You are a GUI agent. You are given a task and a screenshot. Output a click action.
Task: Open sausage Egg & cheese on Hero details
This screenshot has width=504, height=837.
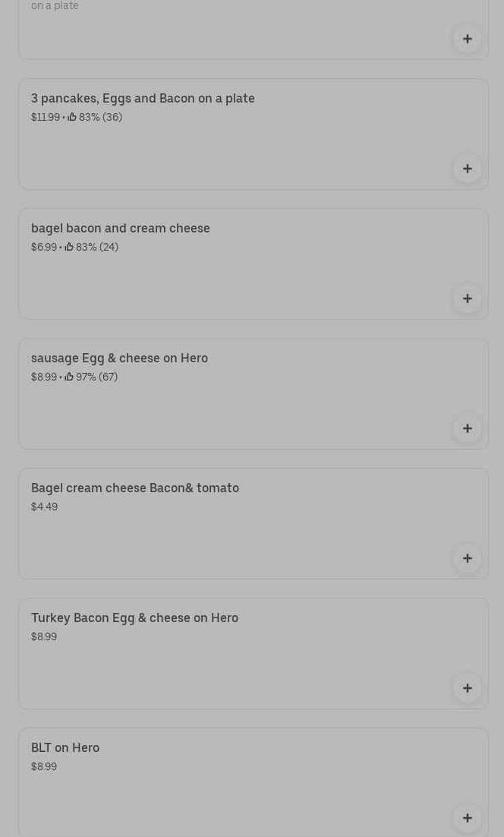click(119, 358)
